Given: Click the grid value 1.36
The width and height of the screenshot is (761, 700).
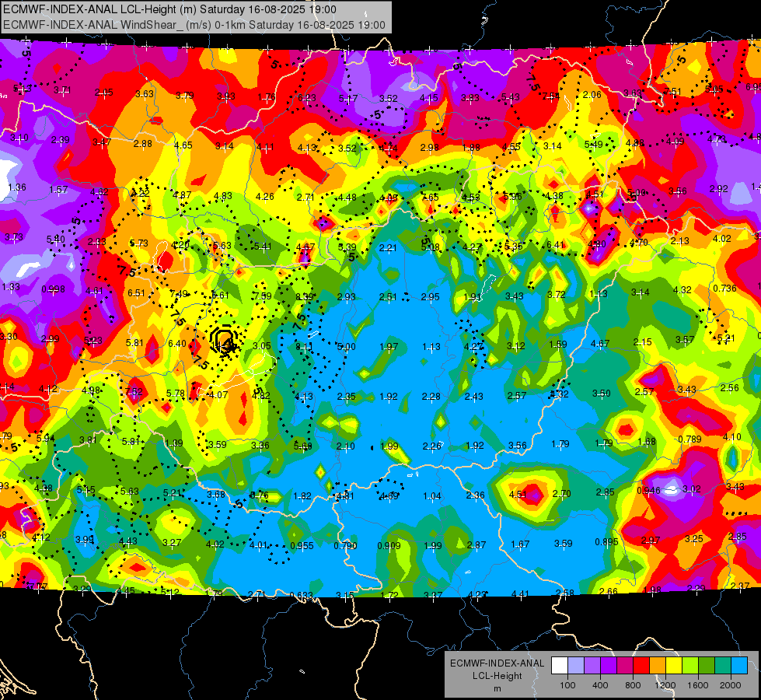Looking at the screenshot, I should [17, 187].
